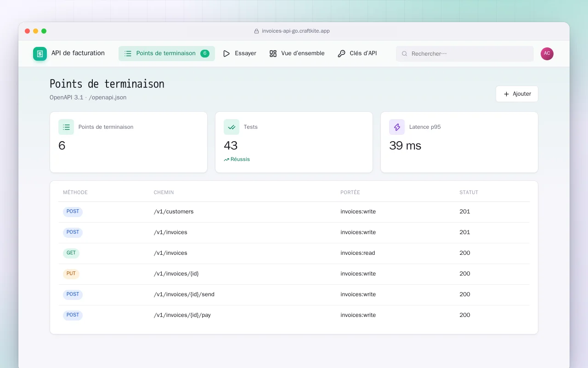Click the badge count 6 in navigation
Viewport: 588px width, 368px height.
point(205,53)
